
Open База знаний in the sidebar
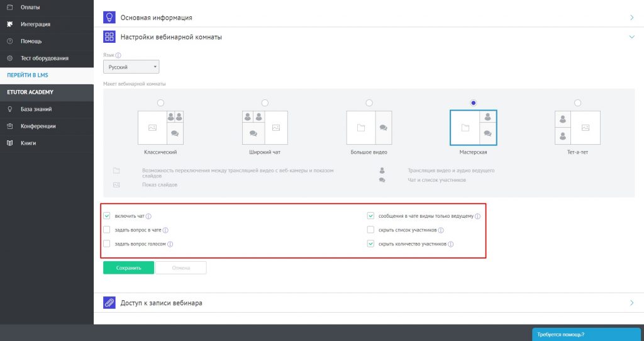coord(36,109)
